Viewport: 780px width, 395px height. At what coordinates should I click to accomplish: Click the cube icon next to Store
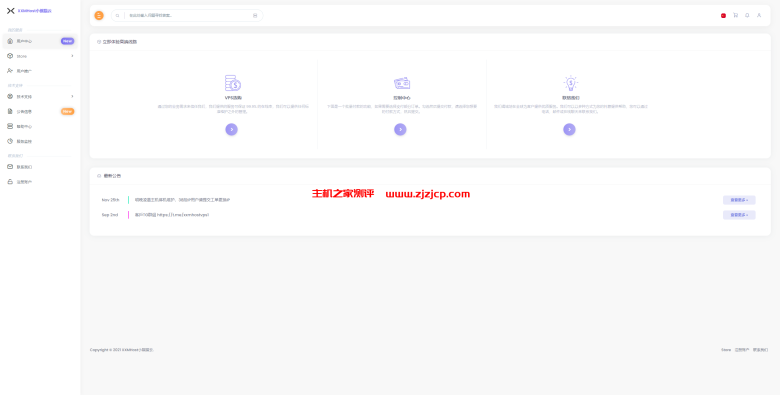pyautogui.click(x=10, y=56)
